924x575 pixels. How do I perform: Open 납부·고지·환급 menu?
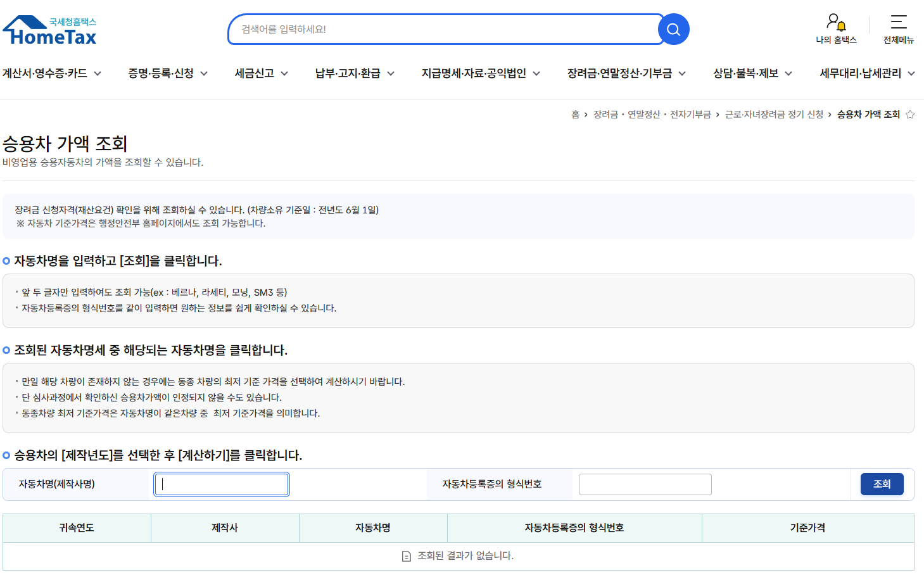coord(348,73)
